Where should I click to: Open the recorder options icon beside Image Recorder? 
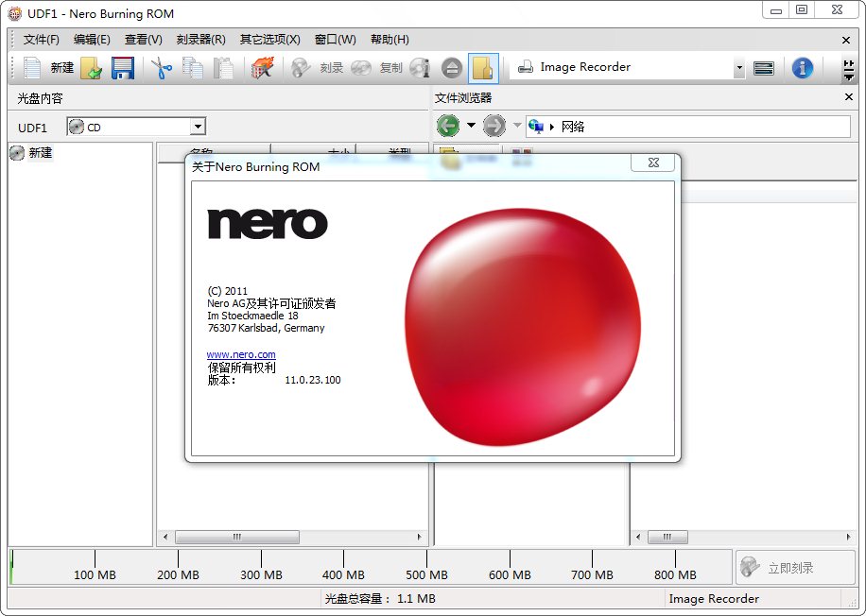point(764,68)
